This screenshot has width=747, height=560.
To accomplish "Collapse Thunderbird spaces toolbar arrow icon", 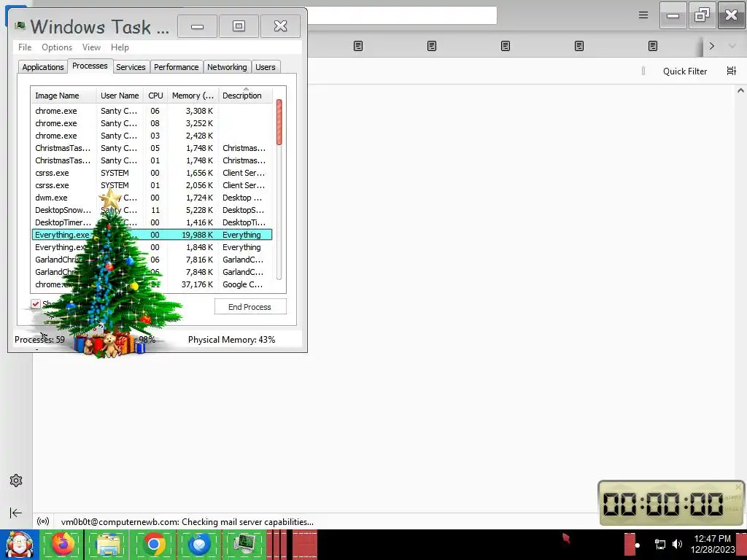I will [16, 513].
